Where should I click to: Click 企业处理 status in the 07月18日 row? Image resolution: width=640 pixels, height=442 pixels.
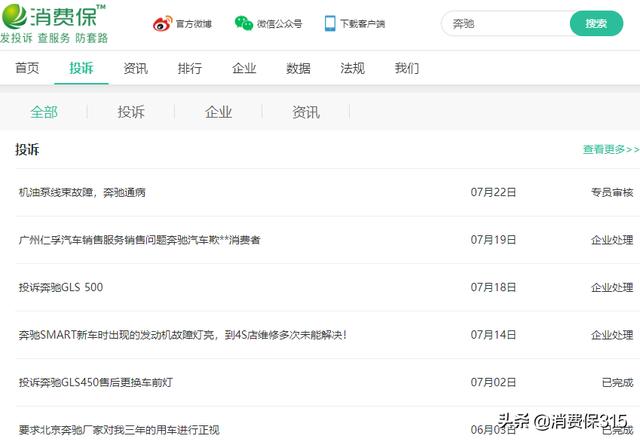612,287
